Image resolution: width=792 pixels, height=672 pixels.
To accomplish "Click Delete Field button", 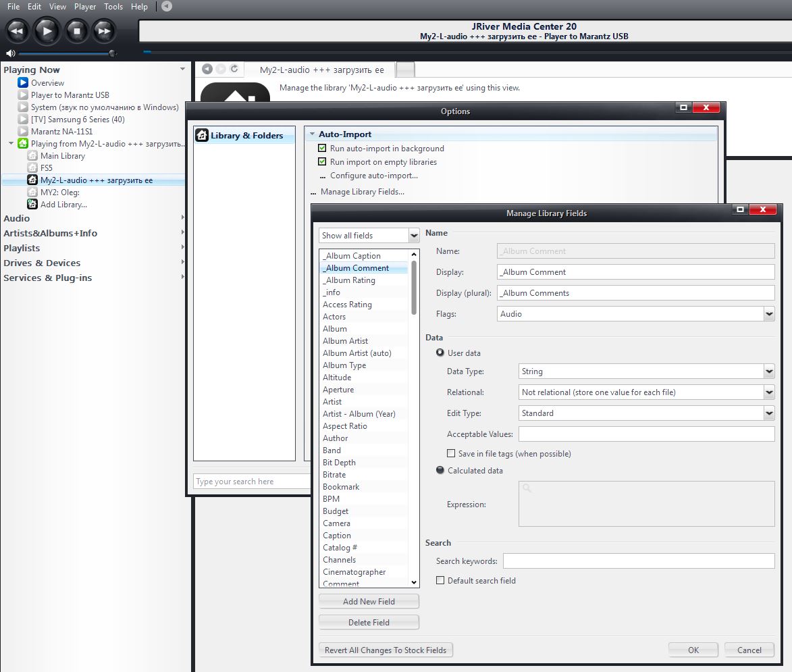I will 369,622.
